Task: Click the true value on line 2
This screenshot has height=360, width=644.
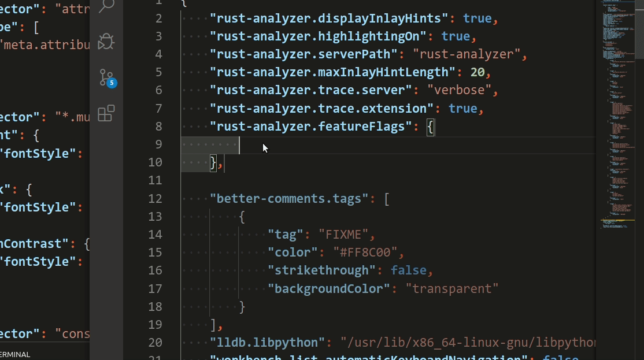Action: (x=478, y=18)
